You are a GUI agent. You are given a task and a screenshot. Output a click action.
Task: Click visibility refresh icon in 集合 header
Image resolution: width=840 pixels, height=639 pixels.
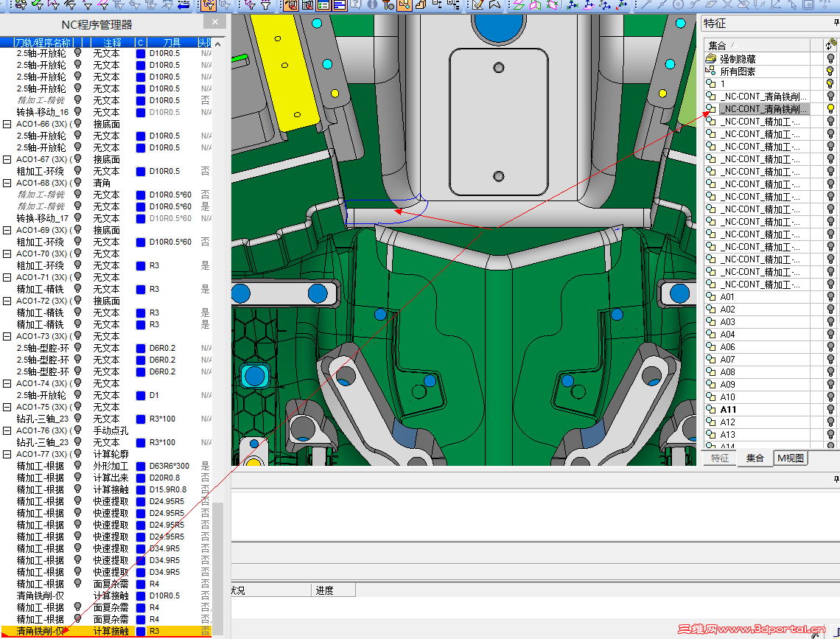[x=831, y=43]
